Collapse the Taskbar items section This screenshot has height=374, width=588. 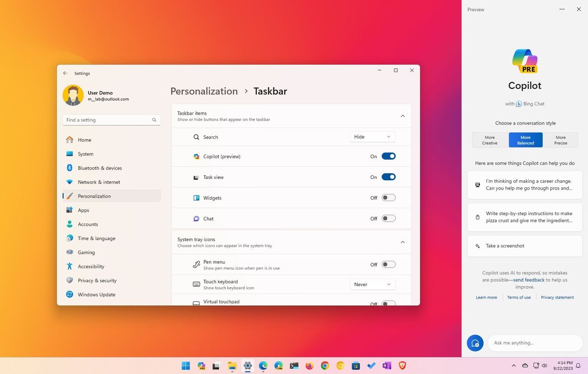[403, 116]
